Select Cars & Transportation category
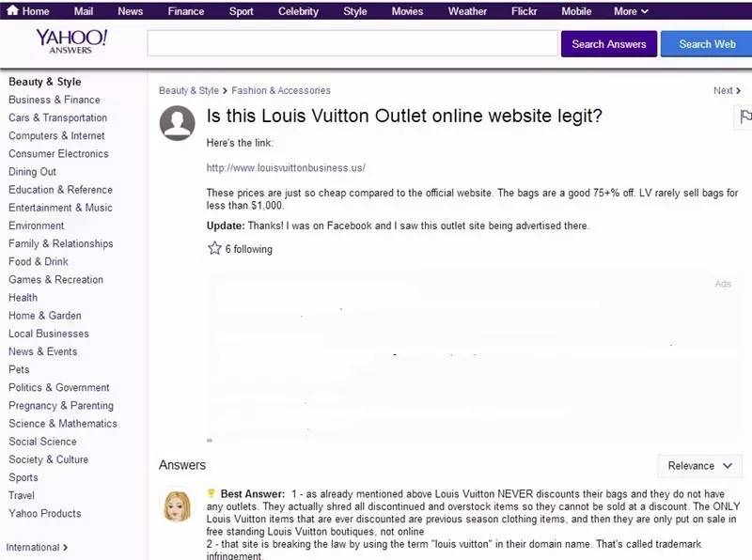Viewport: 752px width, 560px height. (57, 117)
